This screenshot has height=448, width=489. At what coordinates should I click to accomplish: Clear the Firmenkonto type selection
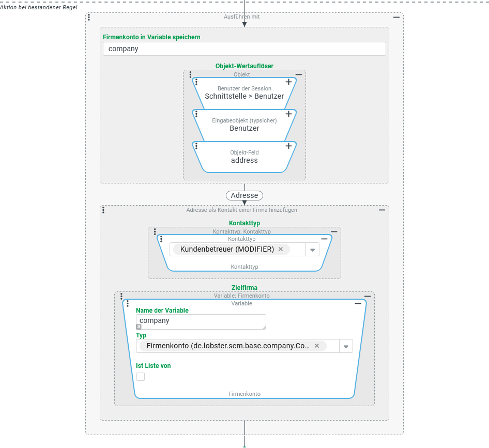(317, 346)
